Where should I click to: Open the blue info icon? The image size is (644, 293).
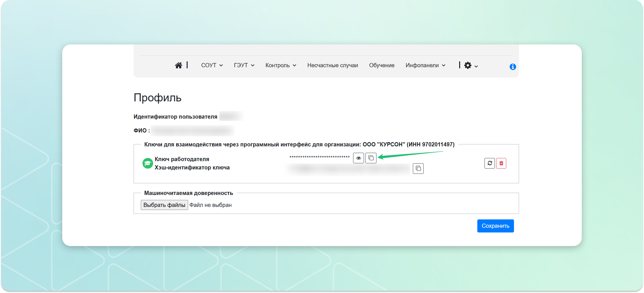513,67
